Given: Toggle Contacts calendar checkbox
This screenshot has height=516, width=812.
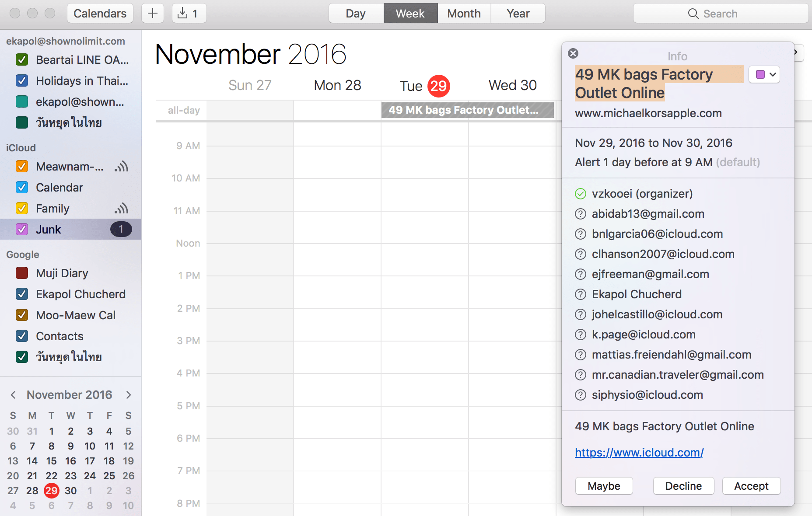Looking at the screenshot, I should 22,336.
